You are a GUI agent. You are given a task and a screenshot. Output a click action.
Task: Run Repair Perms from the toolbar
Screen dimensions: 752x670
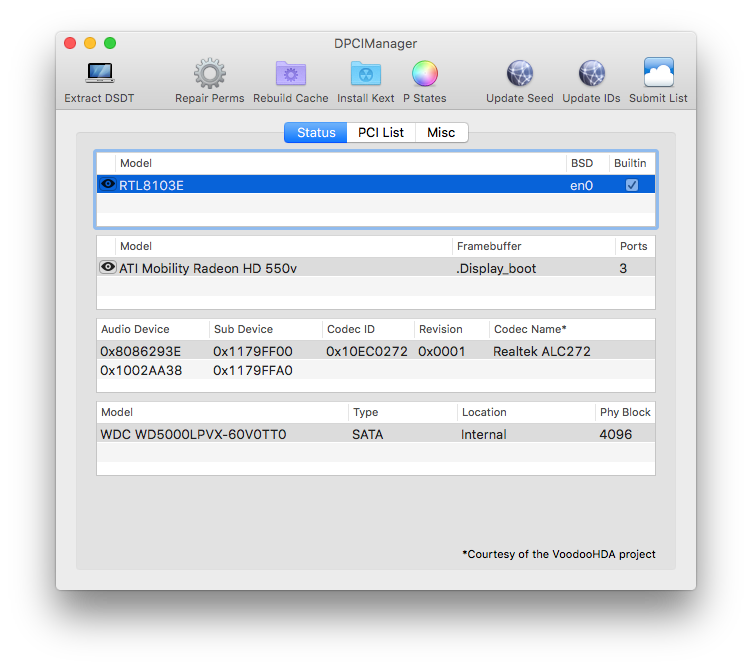point(209,75)
